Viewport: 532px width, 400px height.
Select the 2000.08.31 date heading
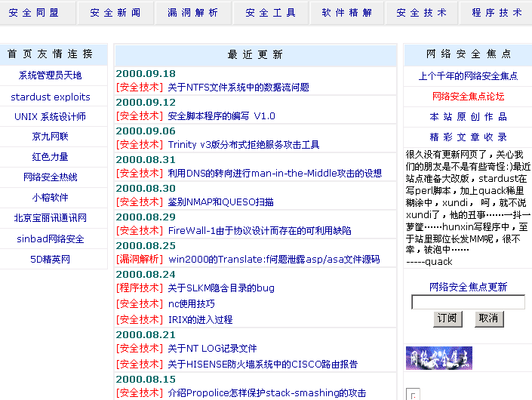point(146,159)
